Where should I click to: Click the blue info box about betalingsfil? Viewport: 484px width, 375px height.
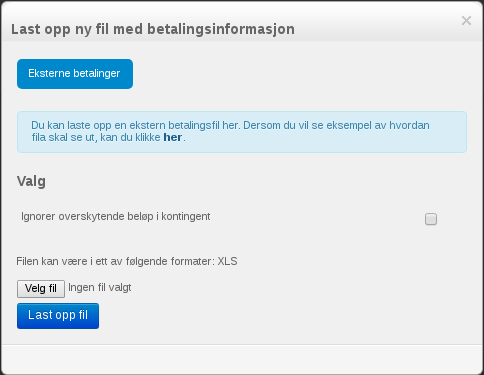pyautogui.click(x=242, y=132)
